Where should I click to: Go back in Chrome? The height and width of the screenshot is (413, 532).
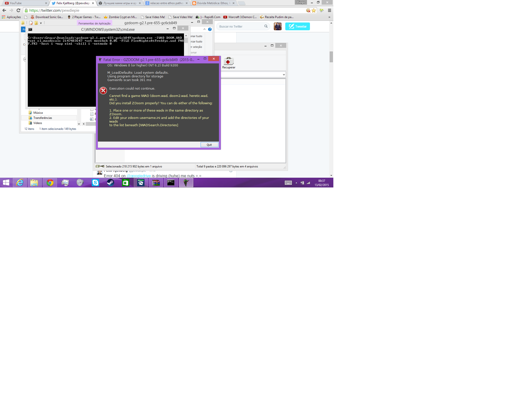(x=4, y=10)
